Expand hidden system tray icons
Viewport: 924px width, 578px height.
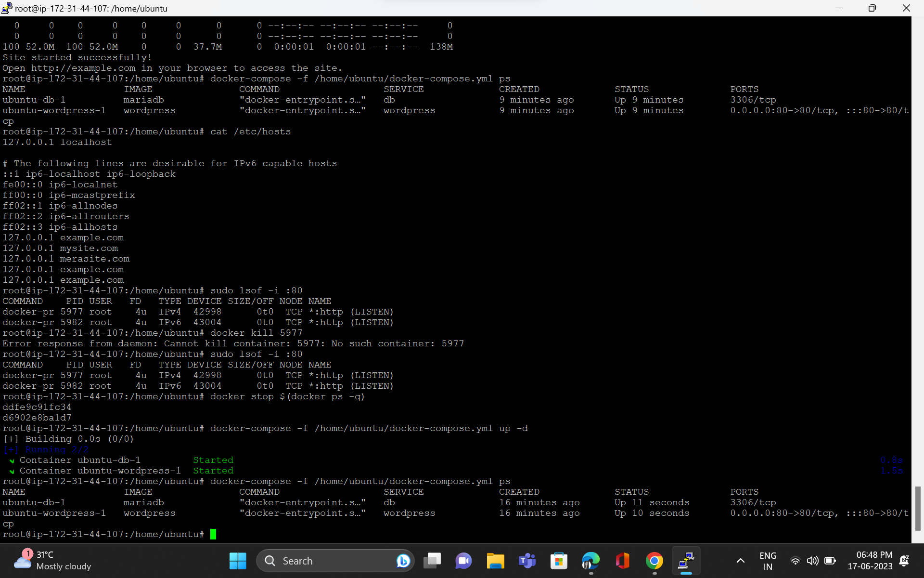point(740,561)
